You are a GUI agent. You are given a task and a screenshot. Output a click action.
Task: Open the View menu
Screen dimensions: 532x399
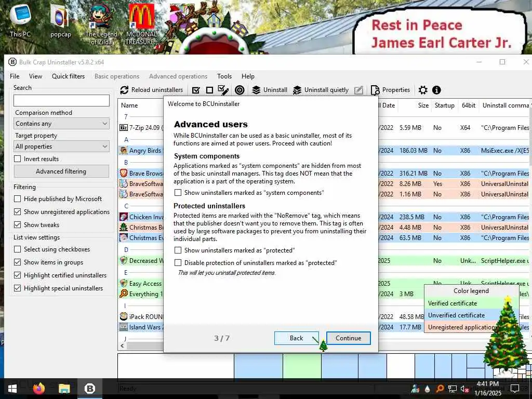coord(35,76)
